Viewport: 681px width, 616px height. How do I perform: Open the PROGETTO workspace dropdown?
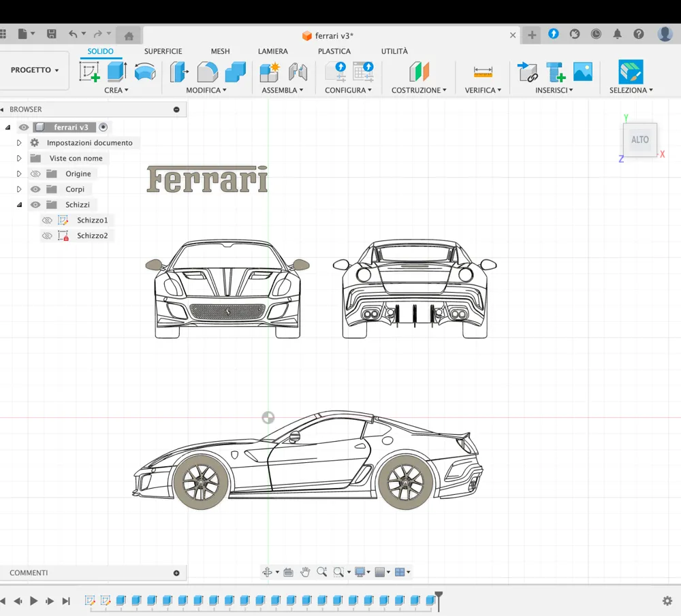click(34, 70)
